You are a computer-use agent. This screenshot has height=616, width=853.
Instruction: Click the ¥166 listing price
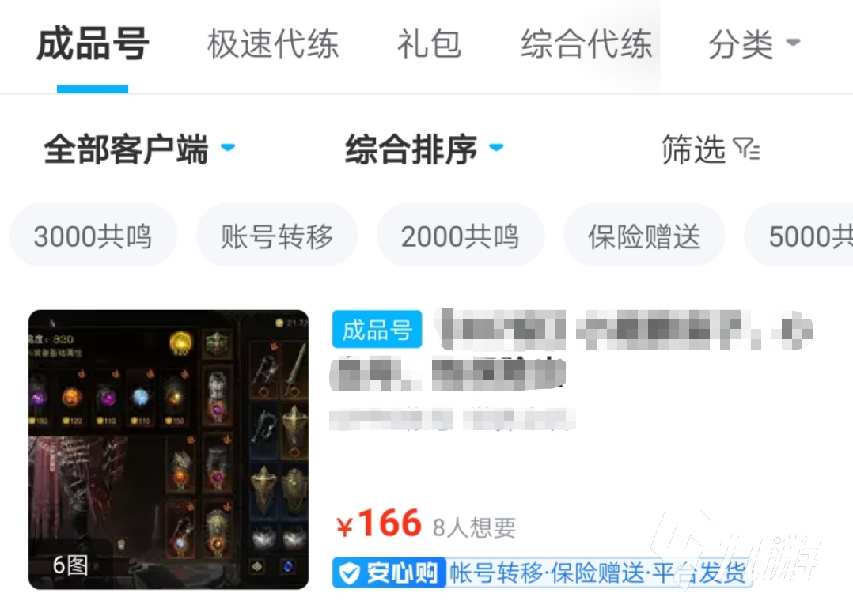378,523
